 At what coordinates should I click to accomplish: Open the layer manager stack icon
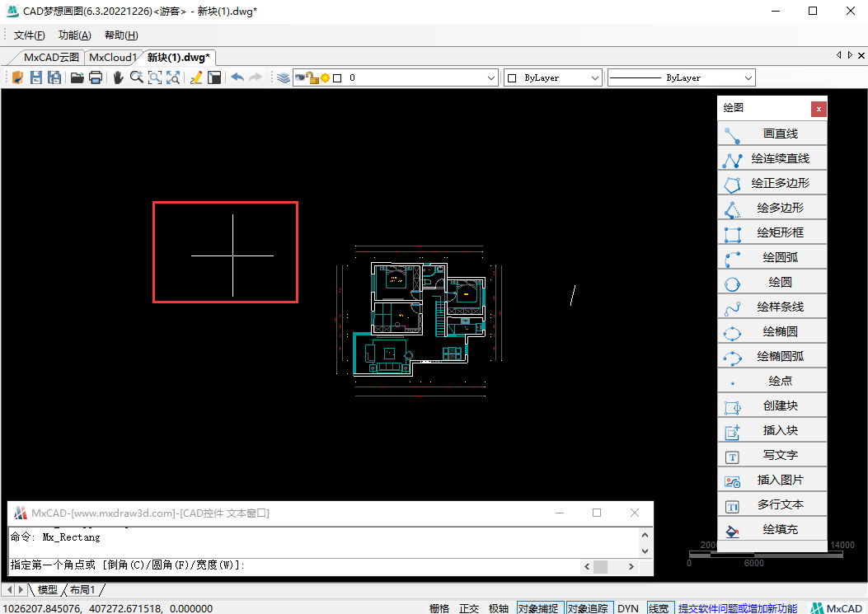(284, 77)
